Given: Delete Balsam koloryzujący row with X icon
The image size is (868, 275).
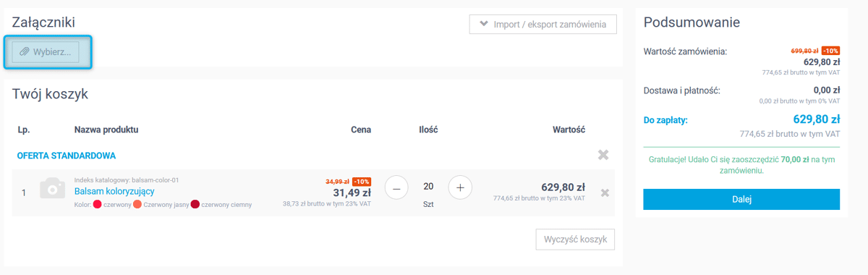Looking at the screenshot, I should (605, 192).
